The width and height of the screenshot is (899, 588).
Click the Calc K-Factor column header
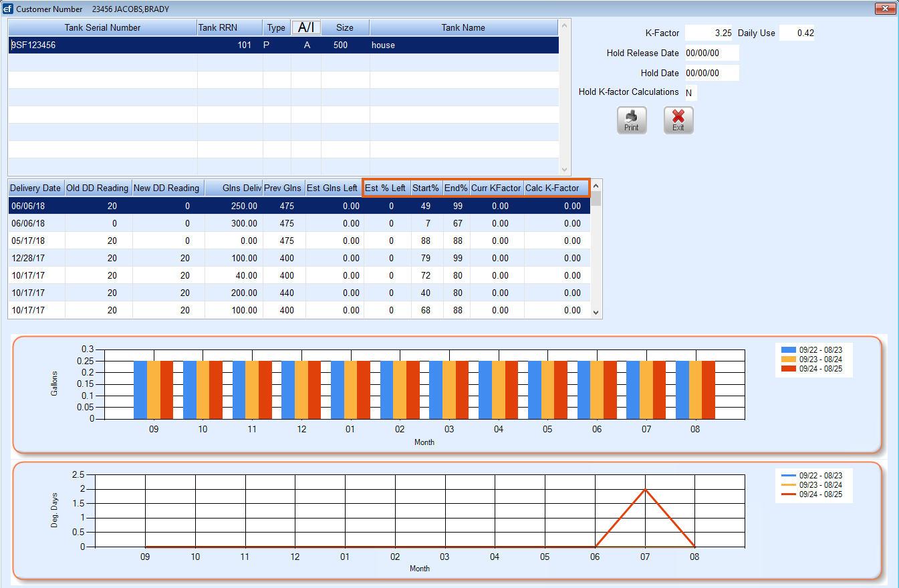[553, 188]
